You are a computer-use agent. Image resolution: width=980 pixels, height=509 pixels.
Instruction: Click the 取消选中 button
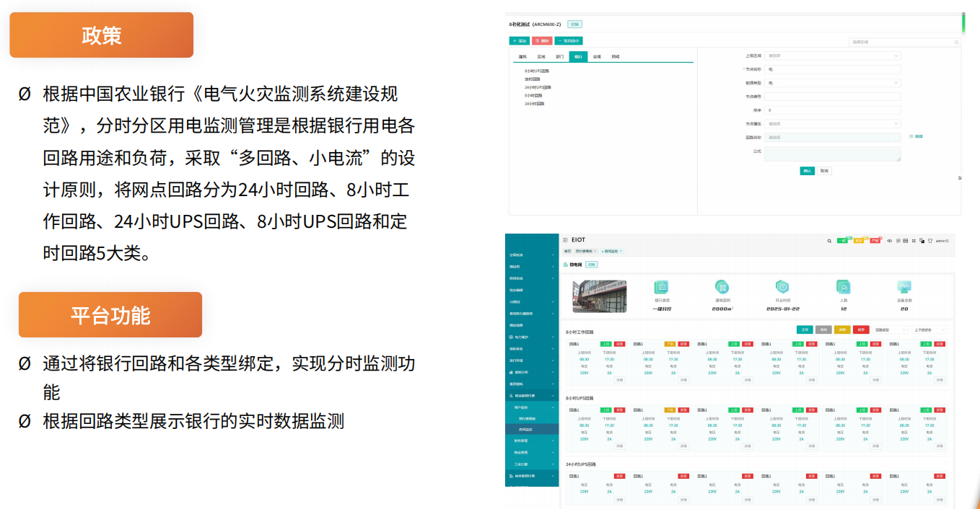pyautogui.click(x=568, y=41)
